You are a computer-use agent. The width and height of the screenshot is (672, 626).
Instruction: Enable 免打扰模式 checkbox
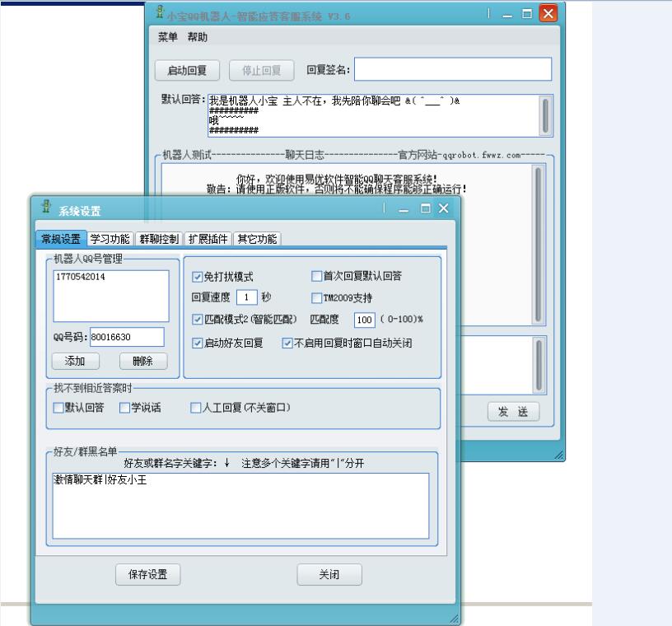(x=198, y=277)
